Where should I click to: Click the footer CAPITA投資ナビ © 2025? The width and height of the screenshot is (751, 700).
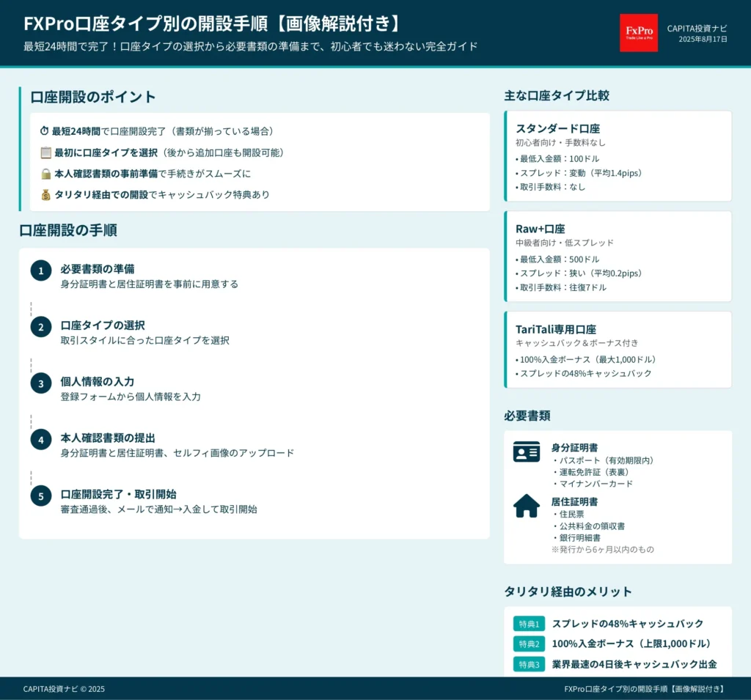click(64, 689)
